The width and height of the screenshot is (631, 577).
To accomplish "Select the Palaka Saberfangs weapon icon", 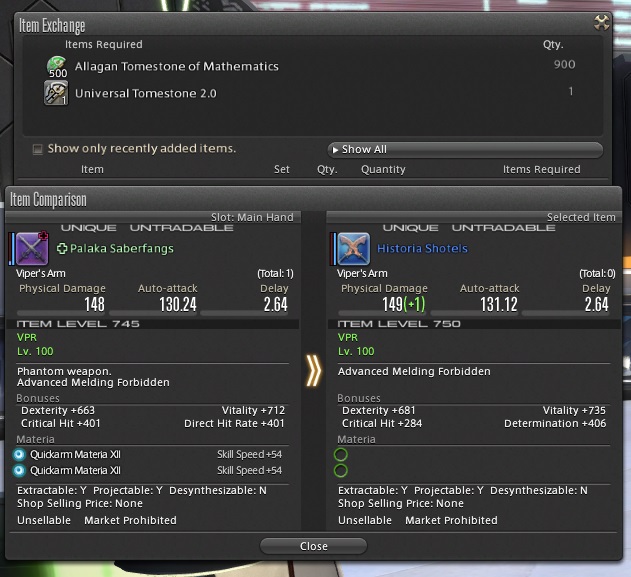I will pos(32,249).
